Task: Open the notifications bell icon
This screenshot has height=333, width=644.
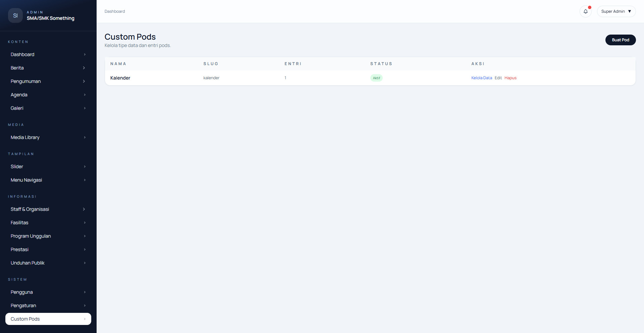Action: point(585,11)
